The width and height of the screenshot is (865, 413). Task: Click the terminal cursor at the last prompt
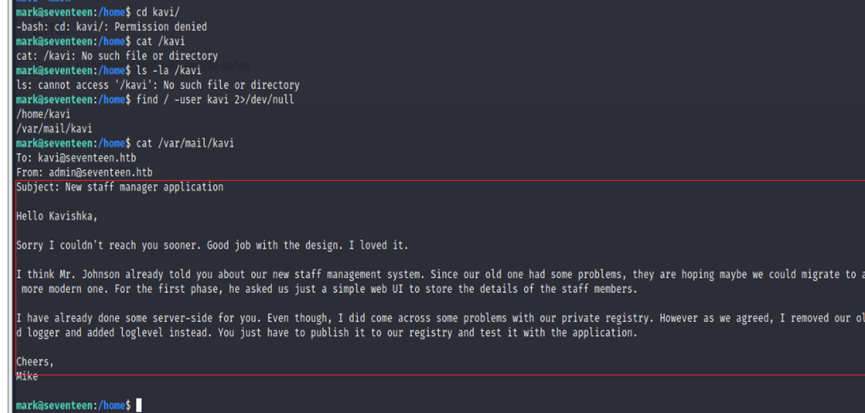pyautogui.click(x=139, y=405)
